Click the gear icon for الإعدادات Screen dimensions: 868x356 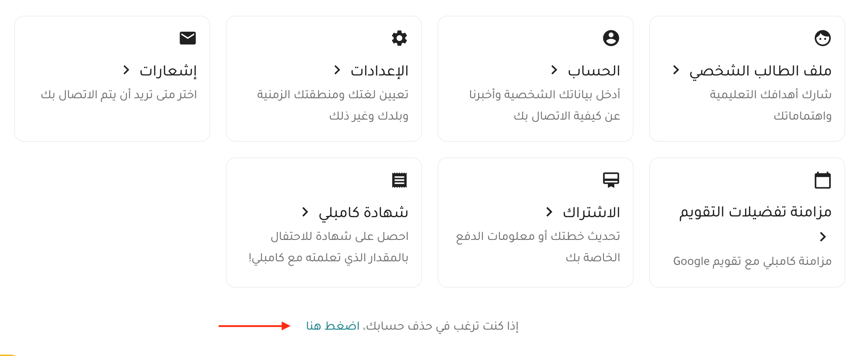[399, 38]
